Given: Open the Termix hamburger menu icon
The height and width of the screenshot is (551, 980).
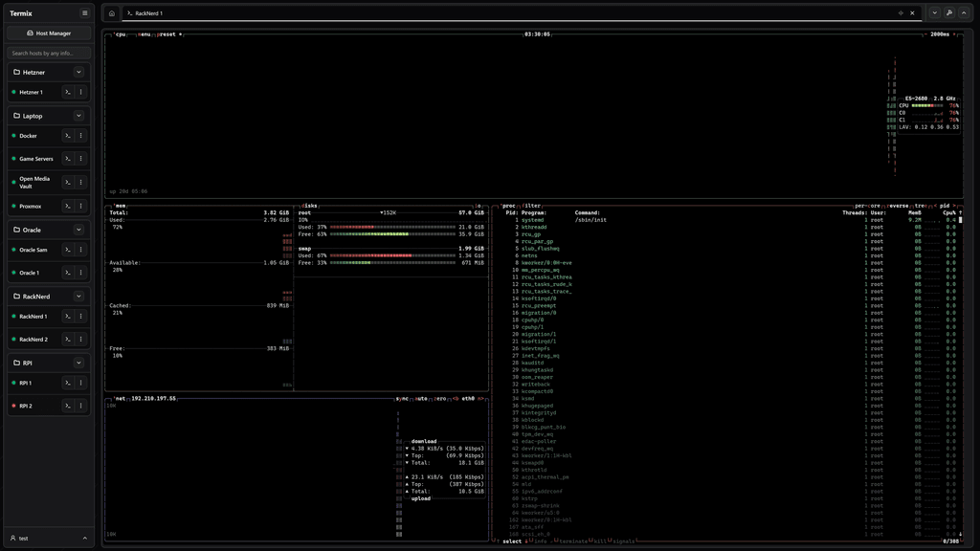Looking at the screenshot, I should [84, 12].
